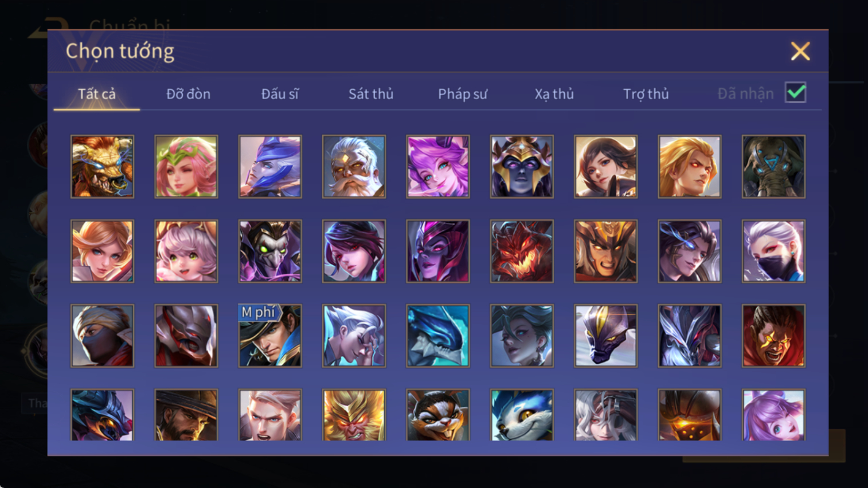
Task: Switch to the Đỡ đòn tab
Action: [x=188, y=94]
